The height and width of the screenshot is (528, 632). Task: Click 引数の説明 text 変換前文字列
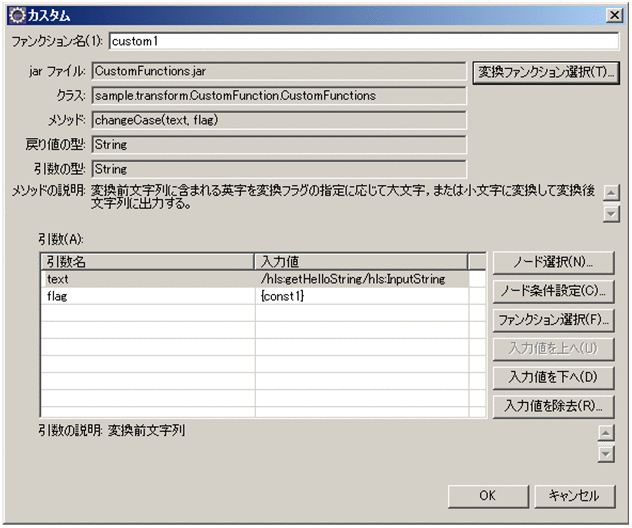coord(147,430)
